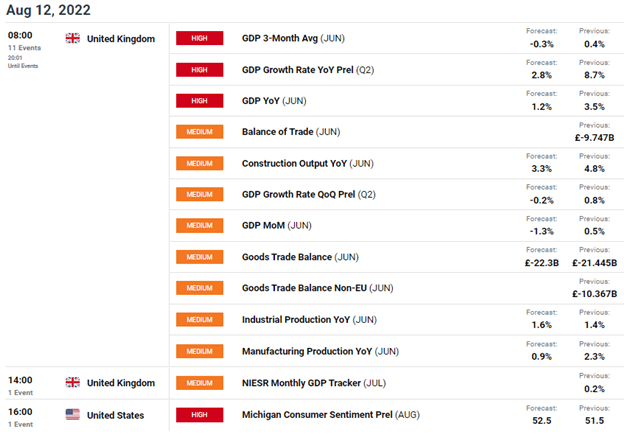Viewport: 624px width, 434px height.
Task: Select the Industrial Production YoY event
Action: 309,320
